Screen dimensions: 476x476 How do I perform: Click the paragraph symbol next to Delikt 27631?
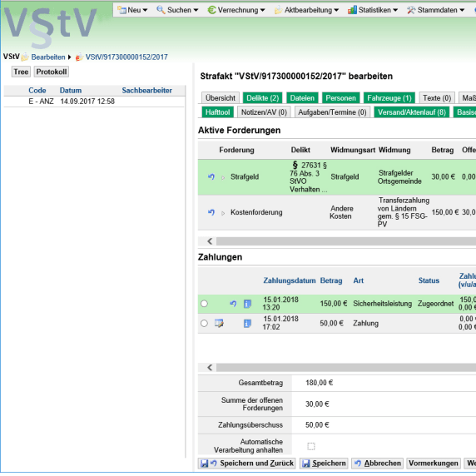[x=295, y=165]
